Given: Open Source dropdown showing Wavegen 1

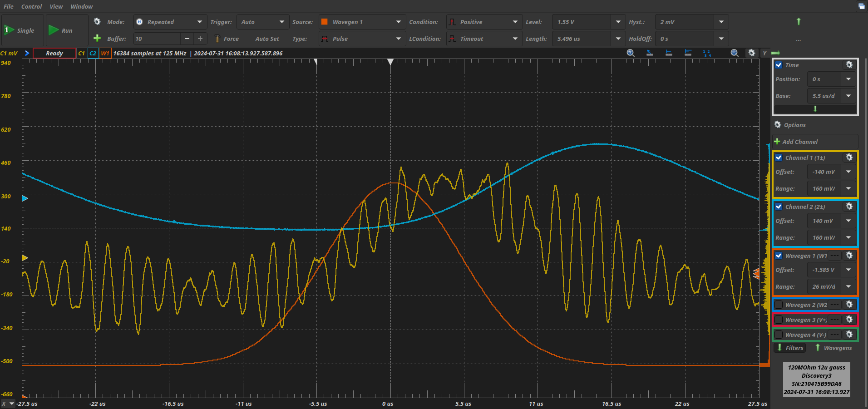Looking at the screenshot, I should (362, 22).
